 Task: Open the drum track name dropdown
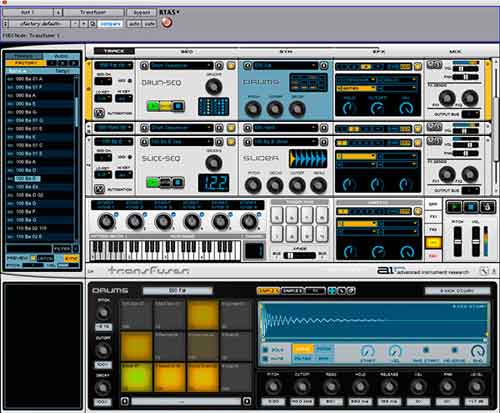tap(114, 66)
